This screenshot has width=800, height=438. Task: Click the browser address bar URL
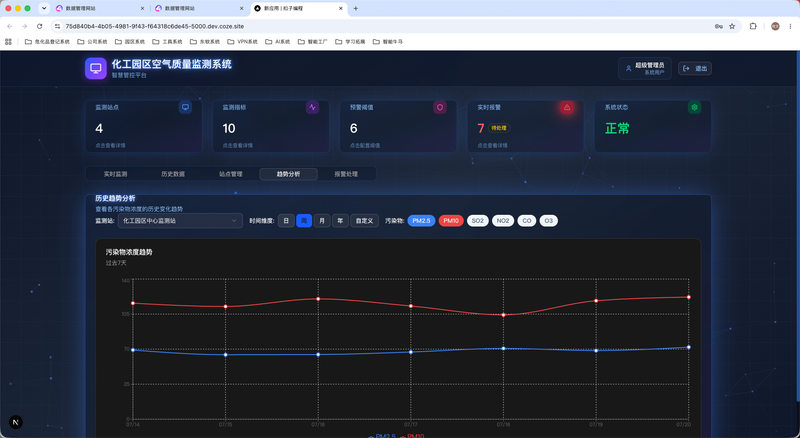155,26
